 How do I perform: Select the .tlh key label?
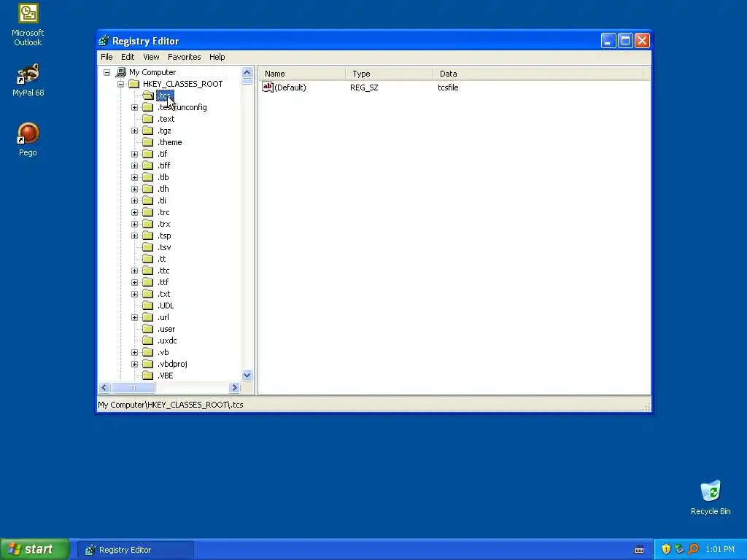163,189
